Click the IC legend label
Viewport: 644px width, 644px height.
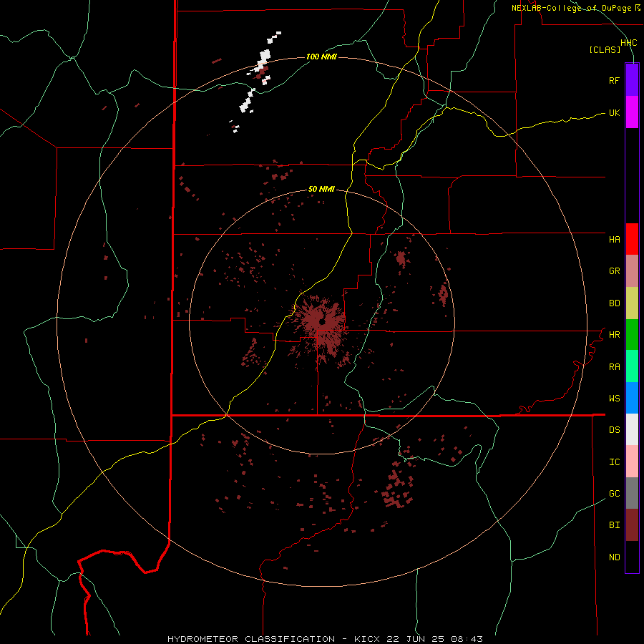coord(614,462)
